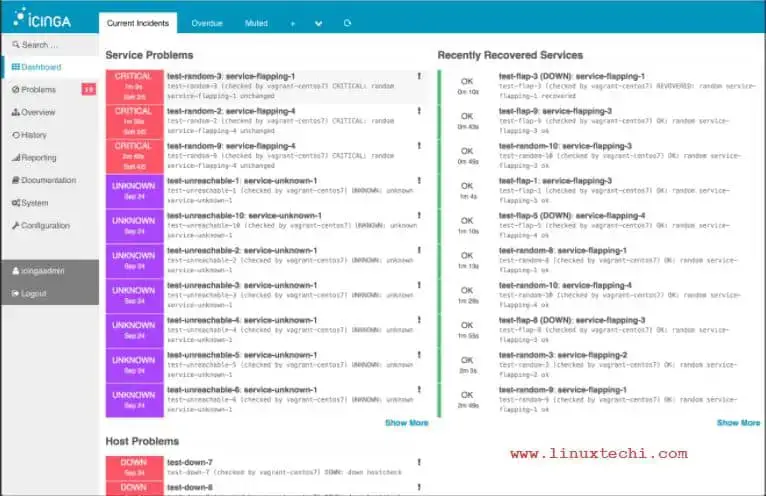Open History in the sidebar

click(29, 135)
